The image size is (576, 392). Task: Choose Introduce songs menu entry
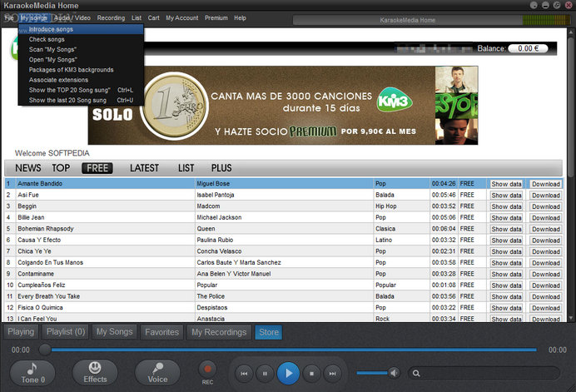coord(81,29)
